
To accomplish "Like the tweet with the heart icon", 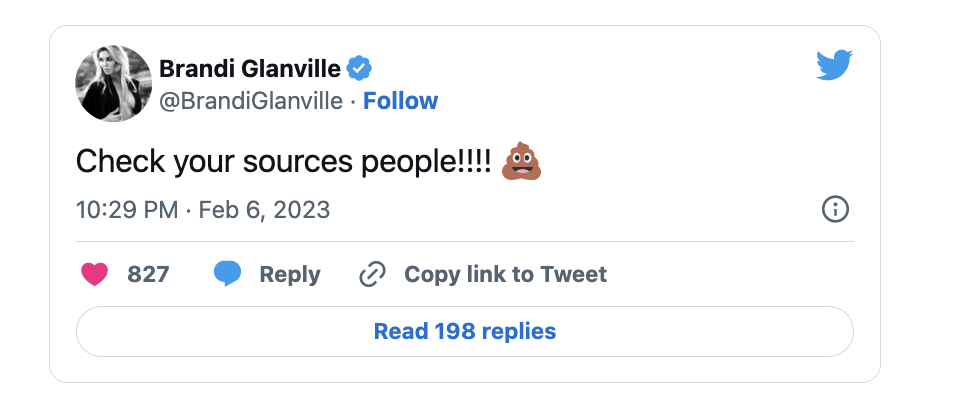I will [94, 274].
